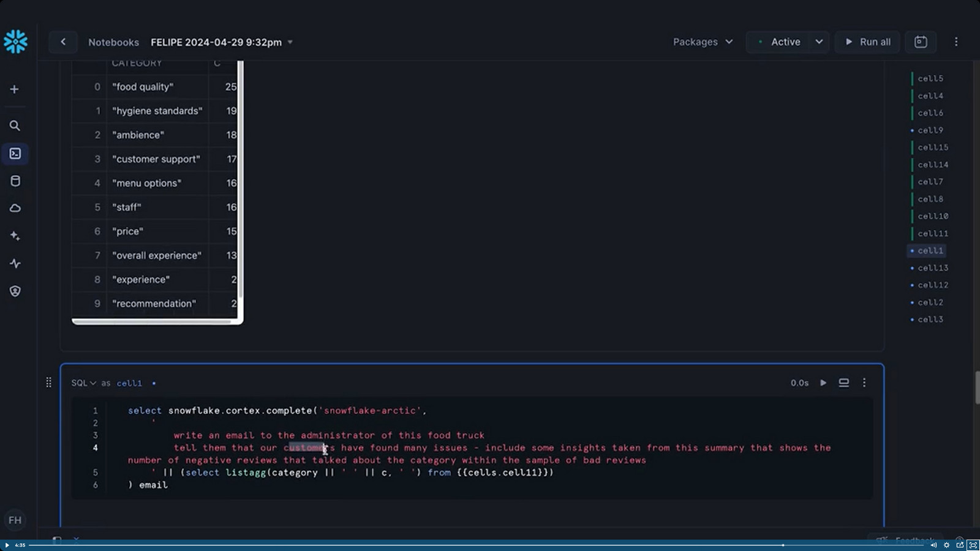Go to the Notebooks breadcrumb link

point(113,42)
